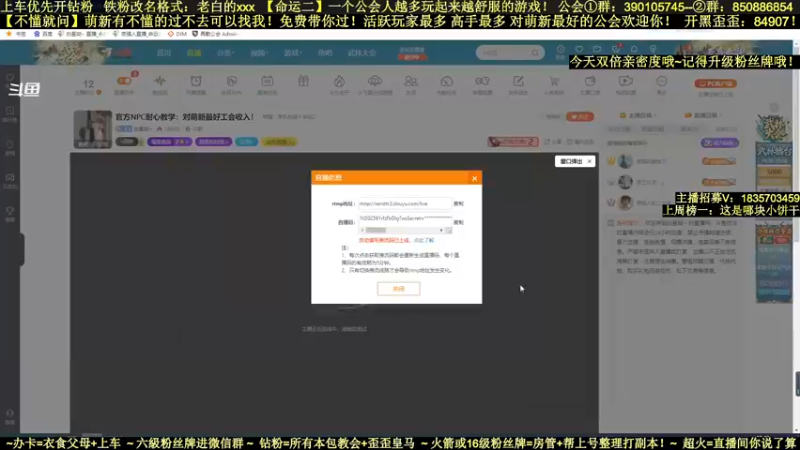This screenshot has height=450, width=800.
Task: Open 直播 in top navigation
Action: point(194,53)
